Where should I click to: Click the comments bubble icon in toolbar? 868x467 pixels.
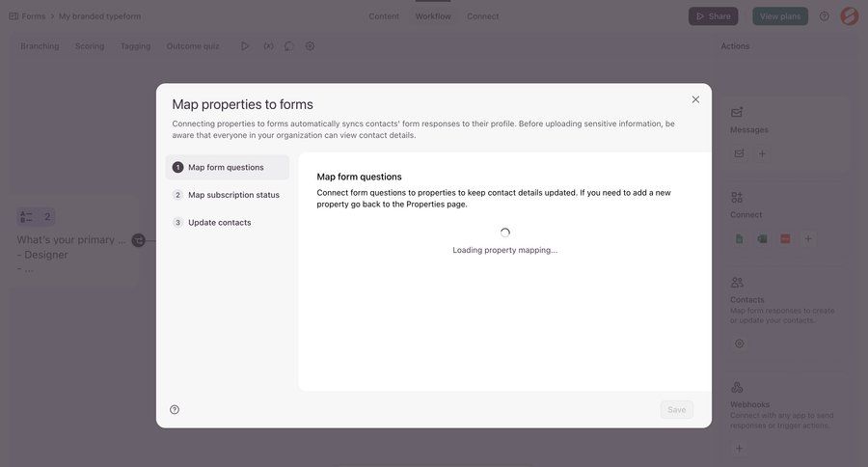[x=289, y=46]
